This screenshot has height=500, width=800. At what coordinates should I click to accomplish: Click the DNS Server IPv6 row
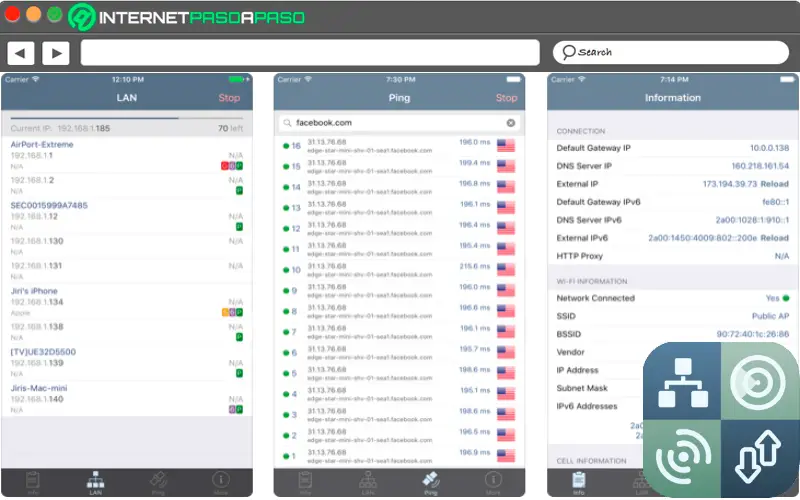pos(672,220)
